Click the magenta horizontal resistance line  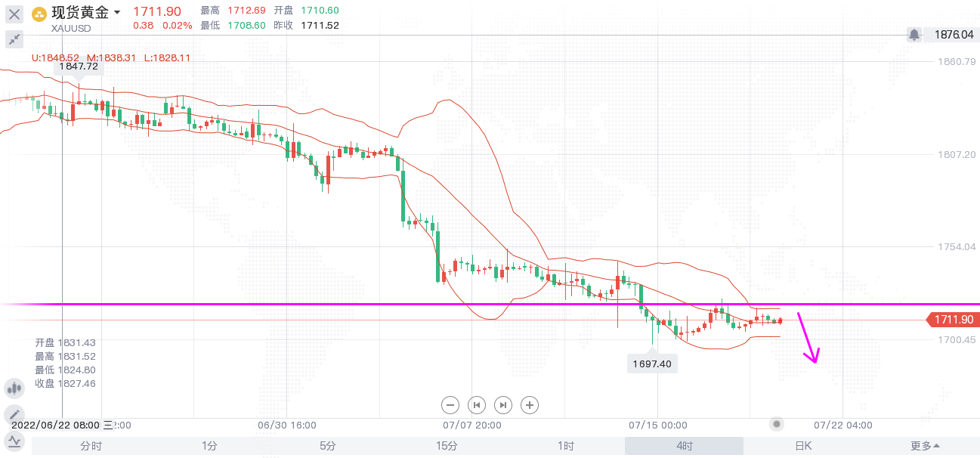coord(302,304)
